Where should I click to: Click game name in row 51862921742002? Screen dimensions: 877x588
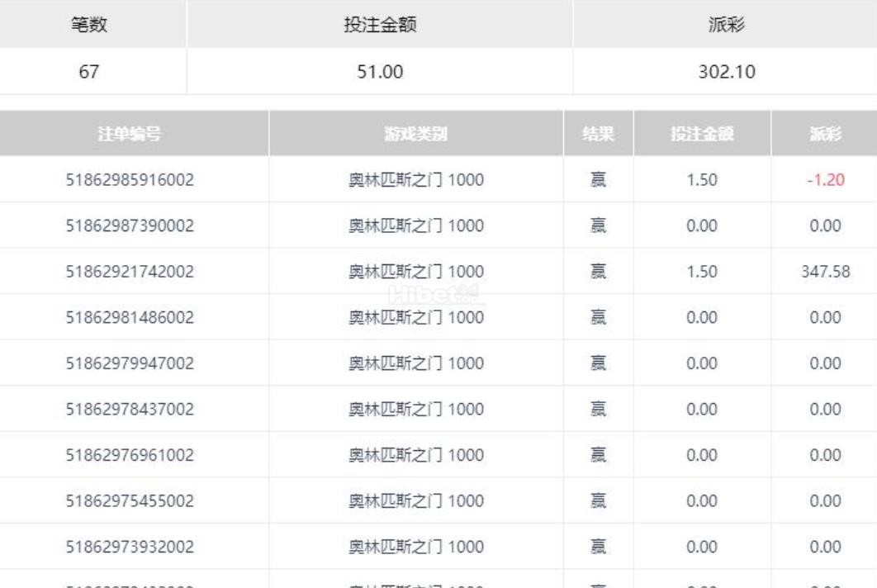(x=416, y=272)
